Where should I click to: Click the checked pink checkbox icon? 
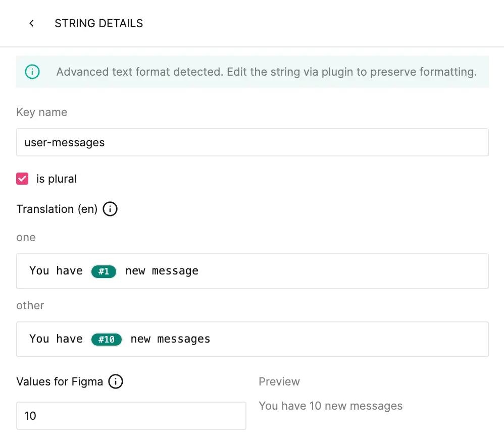[x=22, y=179]
